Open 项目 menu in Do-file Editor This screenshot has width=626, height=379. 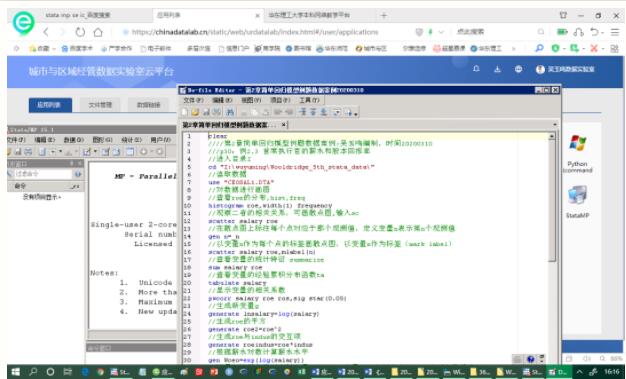(280, 100)
